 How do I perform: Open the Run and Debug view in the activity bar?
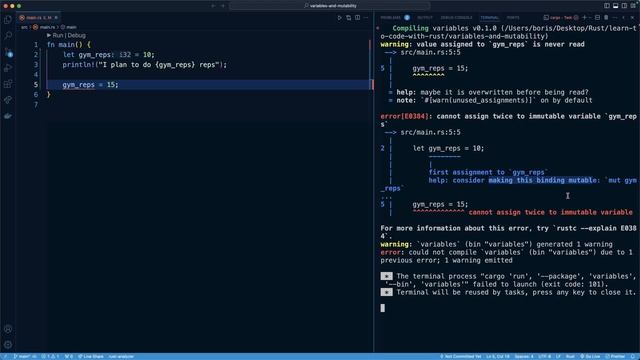8,68
